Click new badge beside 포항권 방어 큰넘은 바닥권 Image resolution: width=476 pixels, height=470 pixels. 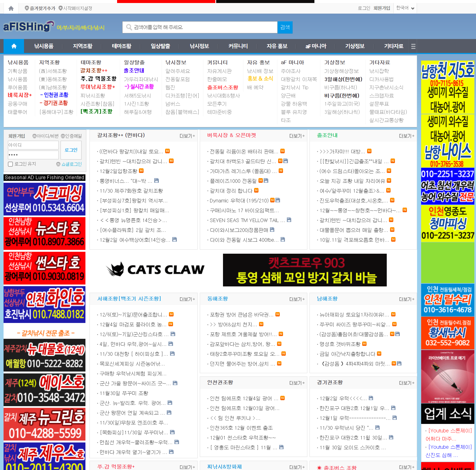[278, 314]
